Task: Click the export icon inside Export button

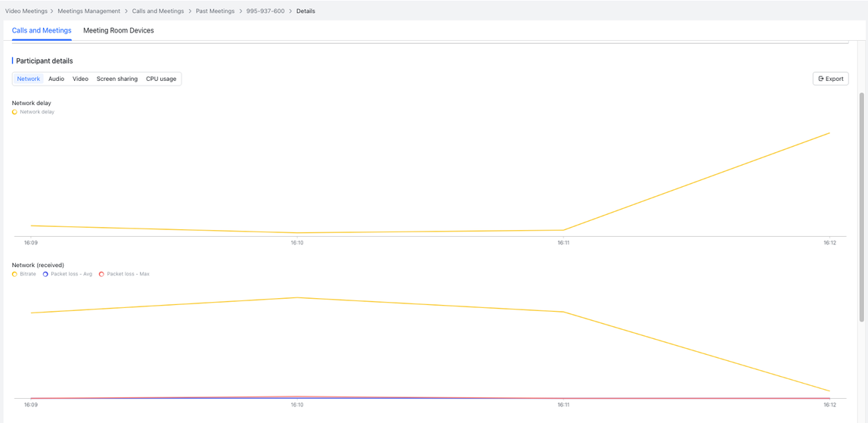Action: [821, 79]
